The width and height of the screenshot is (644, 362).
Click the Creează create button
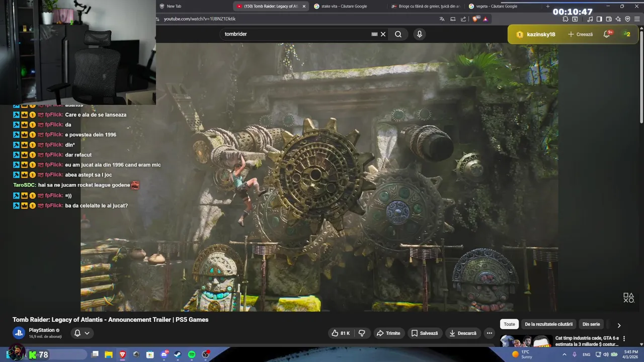[580, 34]
